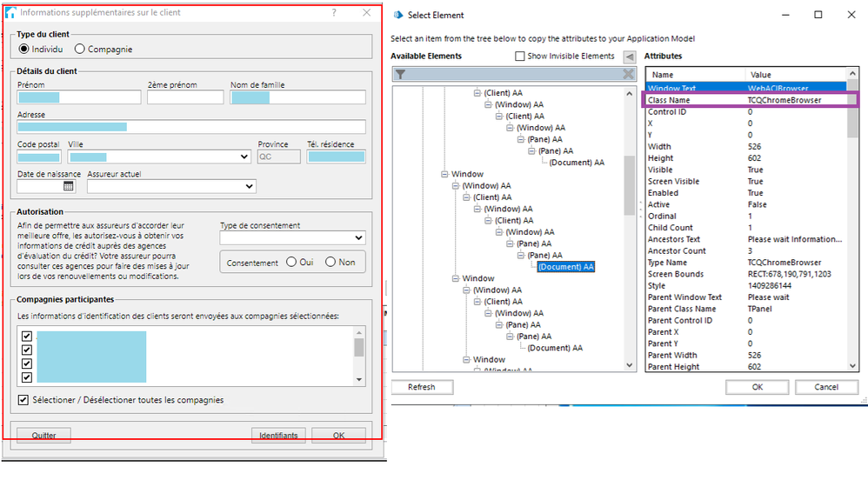Open the Ville dropdown
The image size is (868, 487).
click(x=244, y=157)
